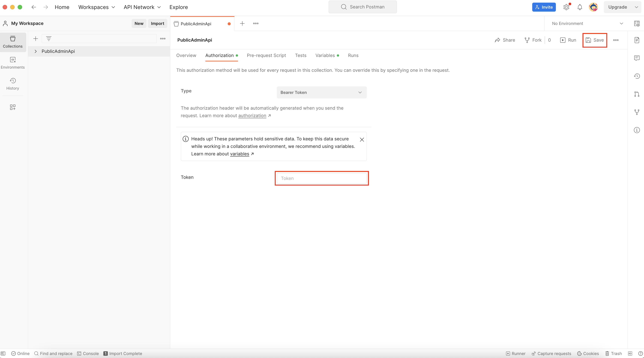This screenshot has width=644, height=358.
Task: Open the documentation icon in right sidebar
Action: [x=636, y=40]
